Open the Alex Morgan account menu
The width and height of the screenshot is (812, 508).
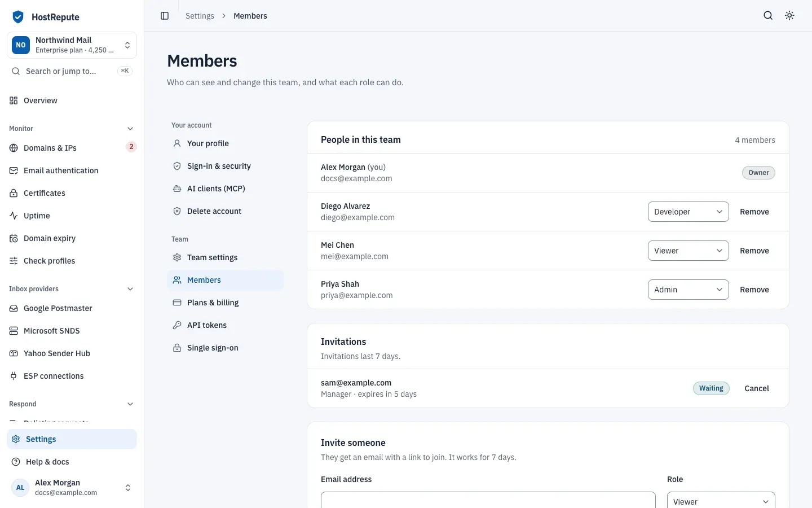[x=72, y=488]
